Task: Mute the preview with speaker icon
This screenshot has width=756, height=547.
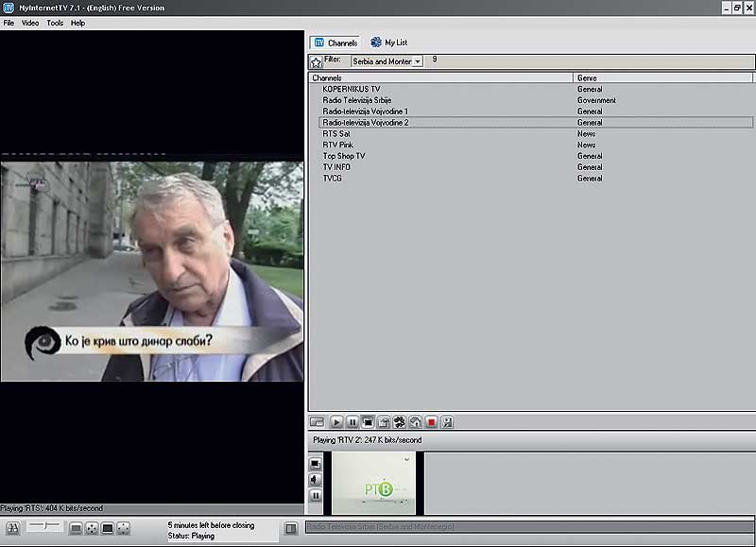Action: [316, 480]
